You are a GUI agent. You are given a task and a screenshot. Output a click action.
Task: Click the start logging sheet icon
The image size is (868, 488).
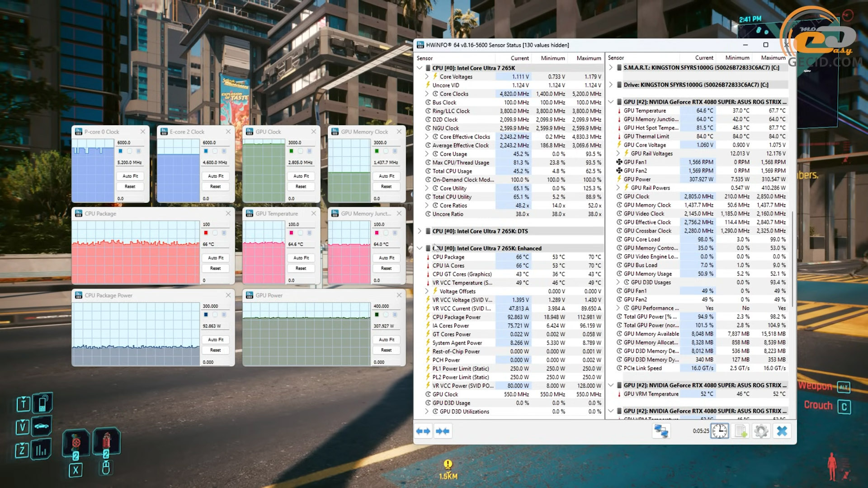click(741, 431)
